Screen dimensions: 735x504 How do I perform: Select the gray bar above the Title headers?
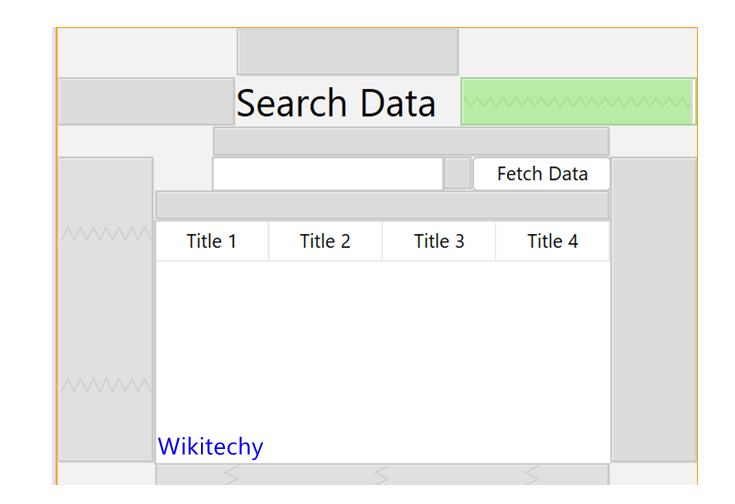pyautogui.click(x=382, y=205)
